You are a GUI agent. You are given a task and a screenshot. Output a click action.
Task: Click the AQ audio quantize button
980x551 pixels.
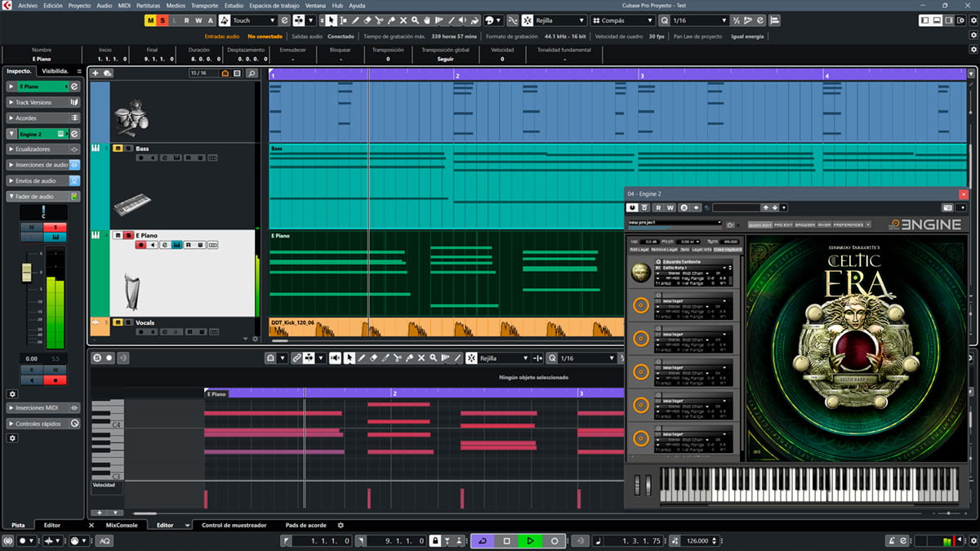105,540
